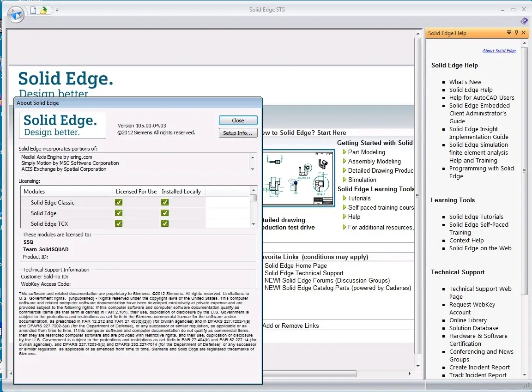Click scroll-up arrow of incorporated portions list

click(253, 157)
